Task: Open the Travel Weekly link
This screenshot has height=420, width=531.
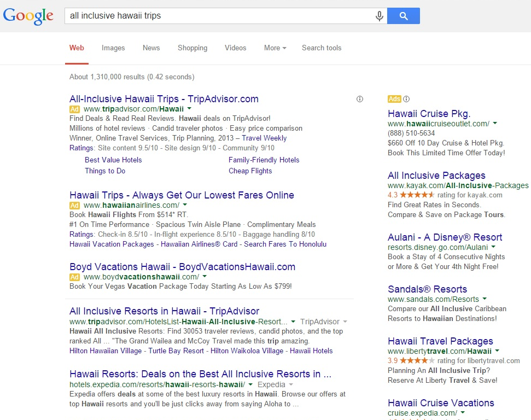Action: pos(264,138)
